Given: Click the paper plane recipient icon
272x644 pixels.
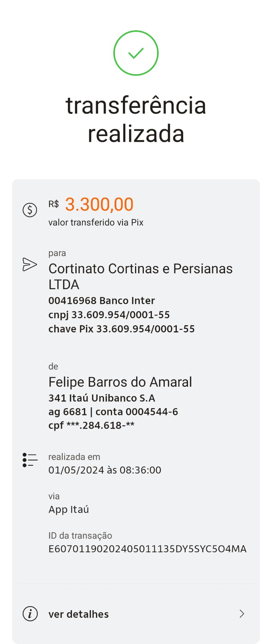Looking at the screenshot, I should [x=30, y=264].
